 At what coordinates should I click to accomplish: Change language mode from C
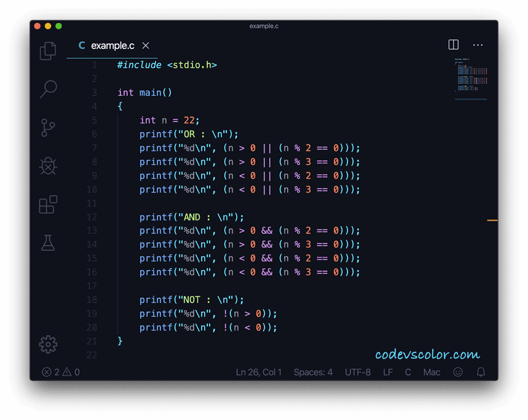click(408, 372)
